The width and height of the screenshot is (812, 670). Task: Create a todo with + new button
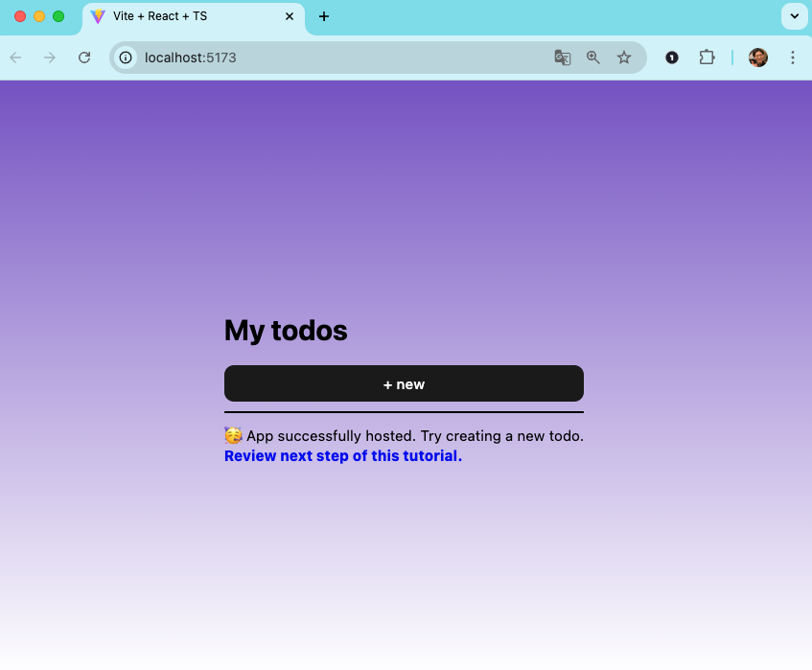coord(404,383)
